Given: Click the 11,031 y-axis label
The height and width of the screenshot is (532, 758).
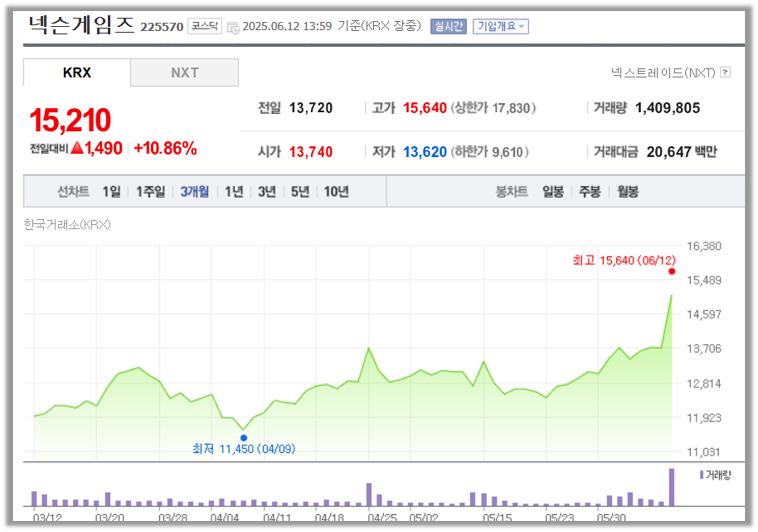Looking at the screenshot, I should [x=704, y=452].
